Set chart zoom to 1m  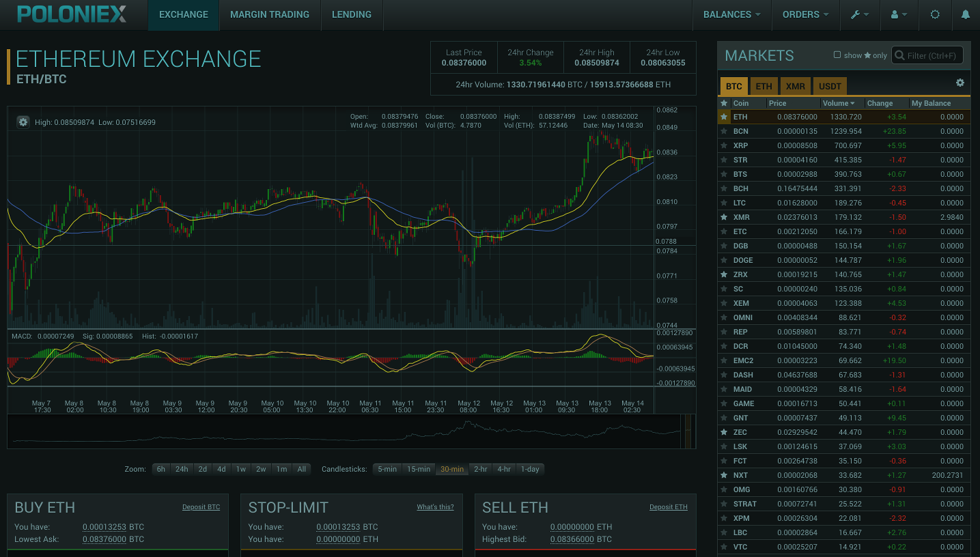(281, 469)
